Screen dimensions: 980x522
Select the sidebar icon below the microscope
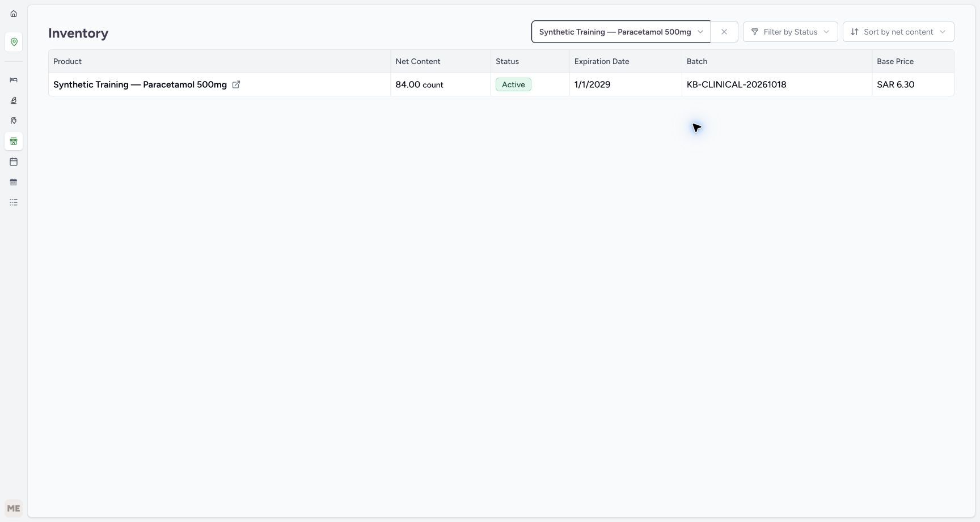(x=14, y=121)
